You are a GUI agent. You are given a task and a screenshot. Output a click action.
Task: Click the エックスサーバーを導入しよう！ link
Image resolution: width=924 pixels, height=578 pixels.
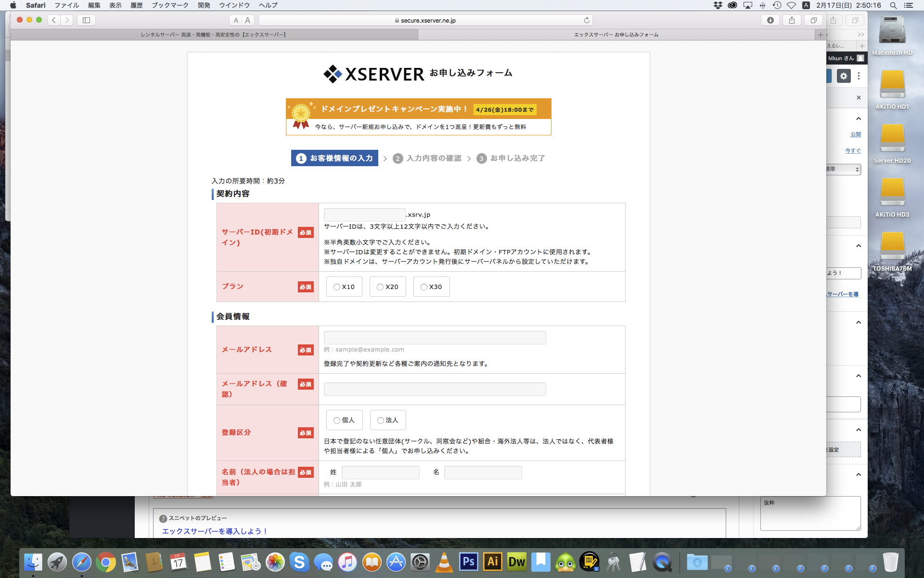click(x=215, y=531)
